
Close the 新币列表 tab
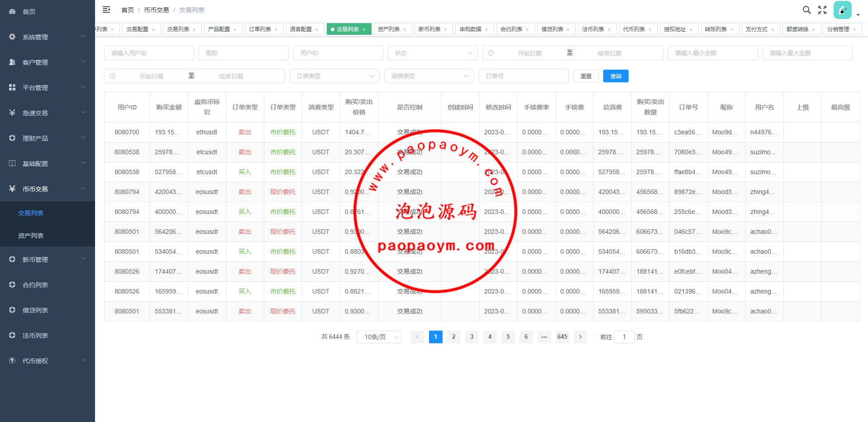(x=445, y=29)
